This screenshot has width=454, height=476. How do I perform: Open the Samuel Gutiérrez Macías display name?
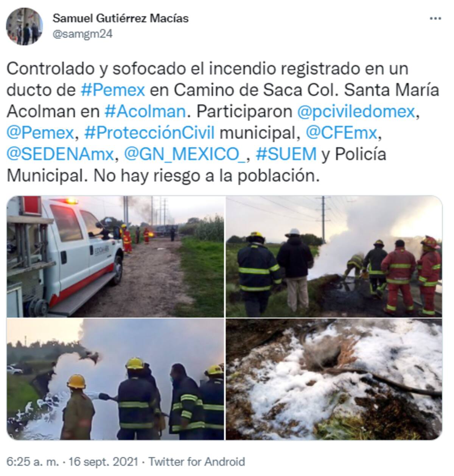click(x=120, y=18)
